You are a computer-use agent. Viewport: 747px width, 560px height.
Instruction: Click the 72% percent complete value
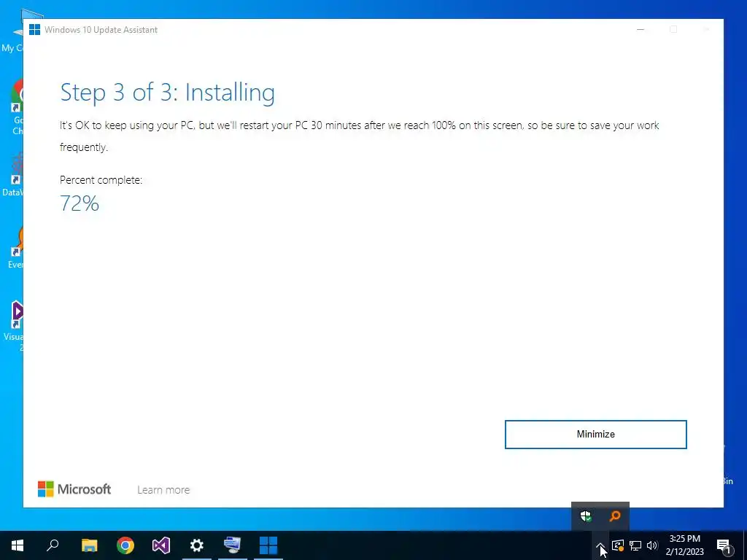[x=80, y=203]
